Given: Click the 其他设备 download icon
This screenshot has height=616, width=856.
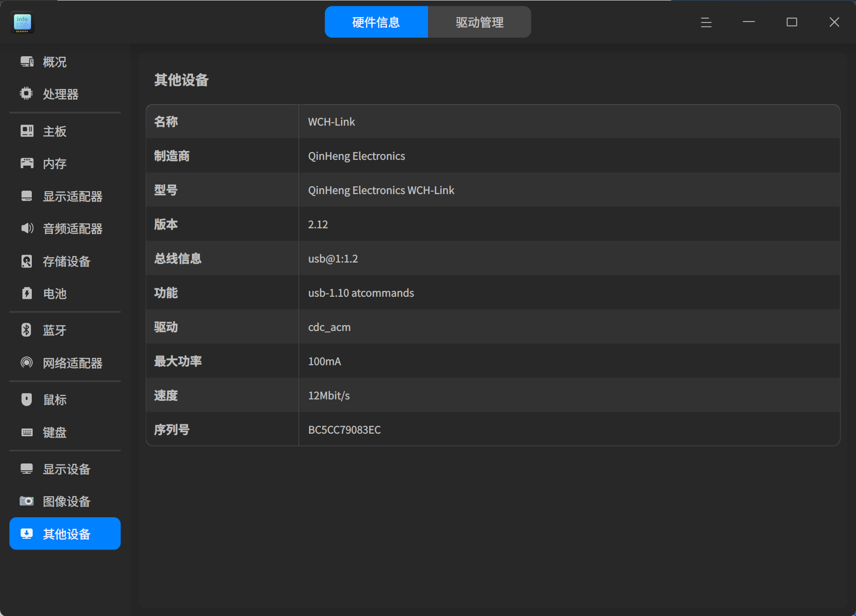Looking at the screenshot, I should click(x=27, y=533).
